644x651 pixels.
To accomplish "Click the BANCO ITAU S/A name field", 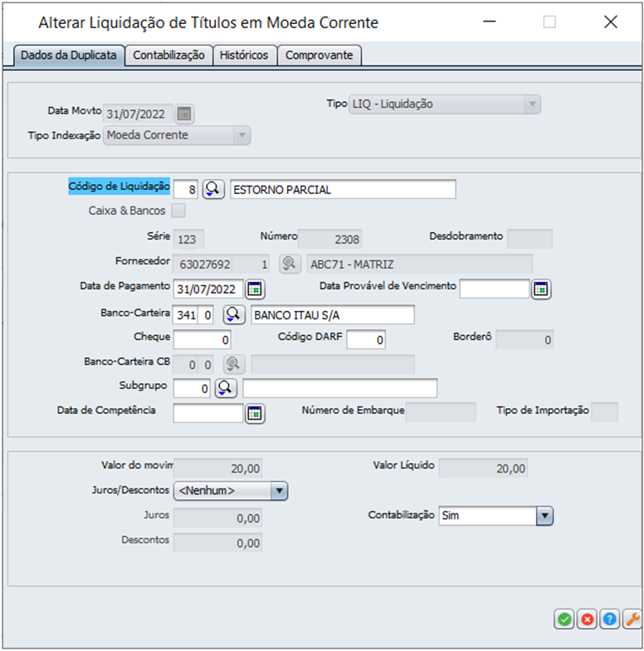I will [x=333, y=314].
